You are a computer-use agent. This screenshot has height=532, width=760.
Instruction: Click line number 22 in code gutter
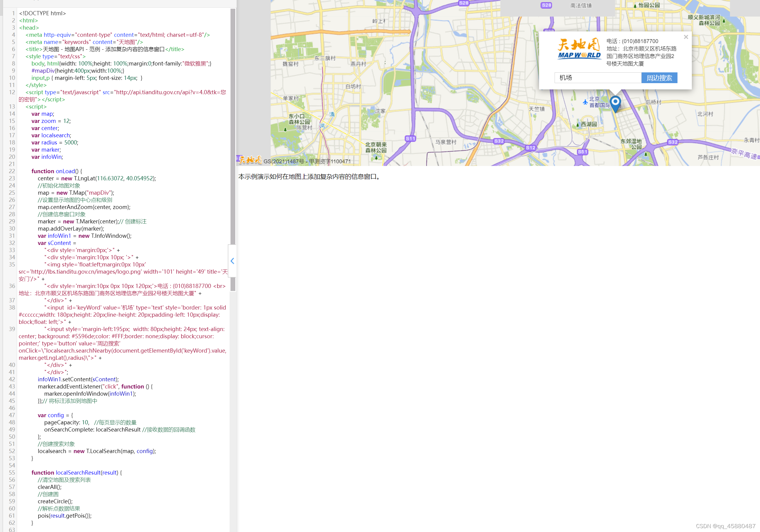[x=12, y=171]
